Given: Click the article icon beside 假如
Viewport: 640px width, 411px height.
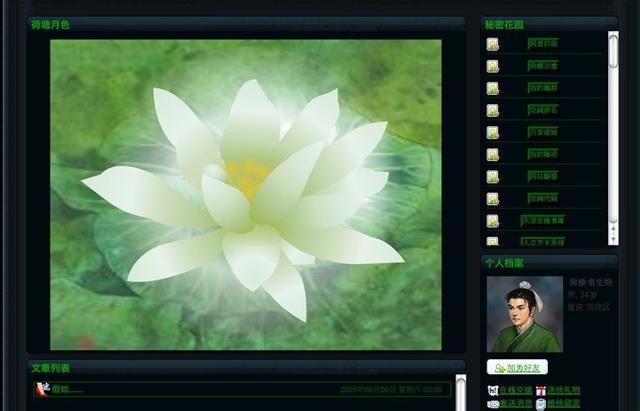Looking at the screenshot, I should [x=42, y=389].
